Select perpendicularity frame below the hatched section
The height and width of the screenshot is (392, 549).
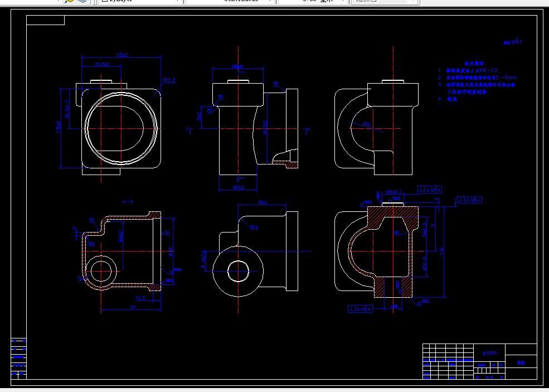(x=360, y=309)
